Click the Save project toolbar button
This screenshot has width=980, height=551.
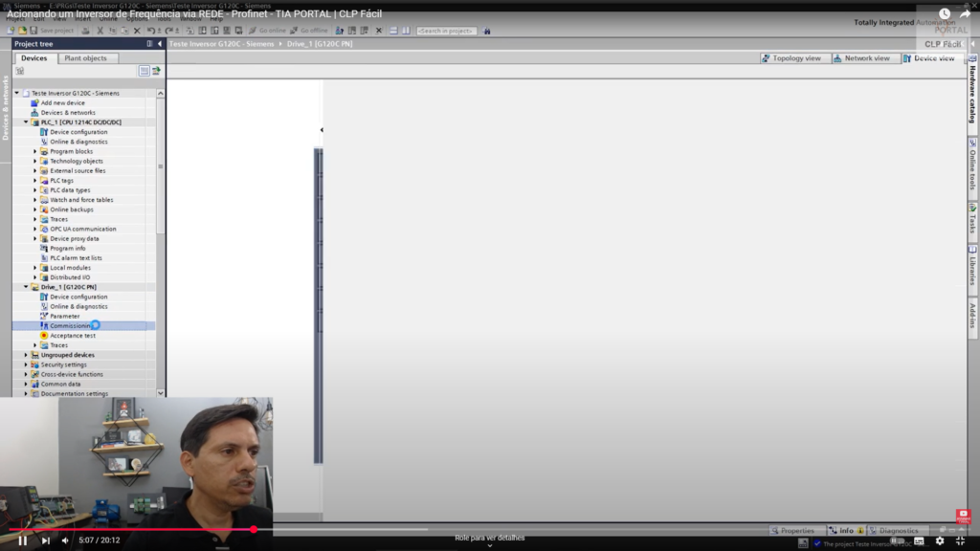coord(52,31)
